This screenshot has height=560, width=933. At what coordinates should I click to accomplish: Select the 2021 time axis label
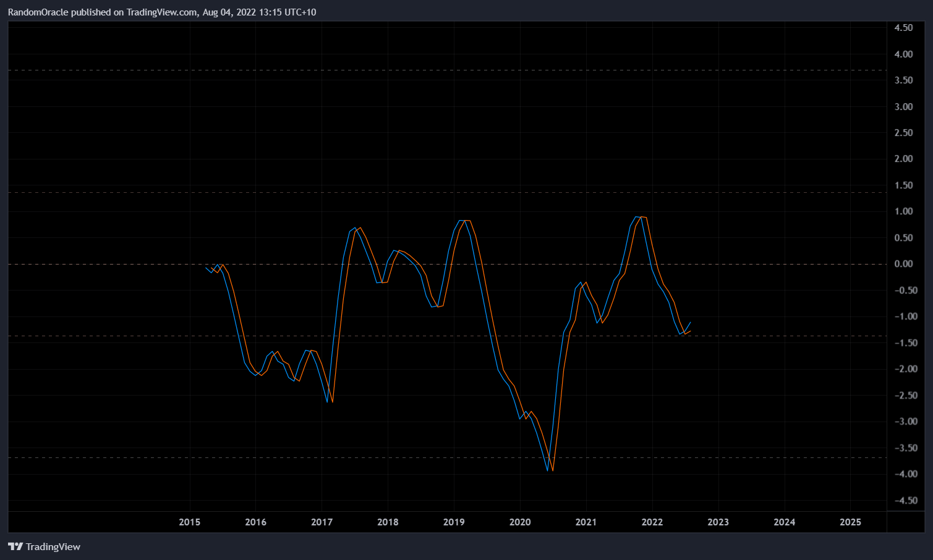coord(586,522)
